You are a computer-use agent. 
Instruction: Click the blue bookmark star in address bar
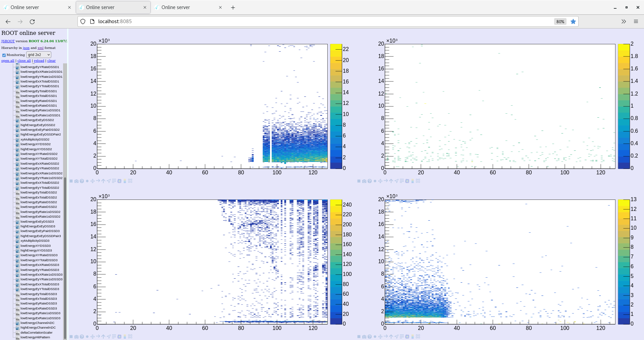tap(573, 21)
